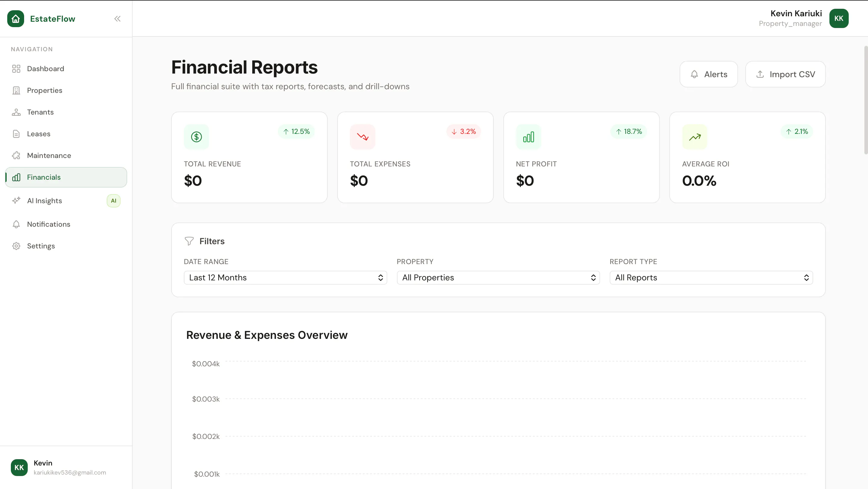Click the Maintenance puzzle icon

[x=16, y=155]
